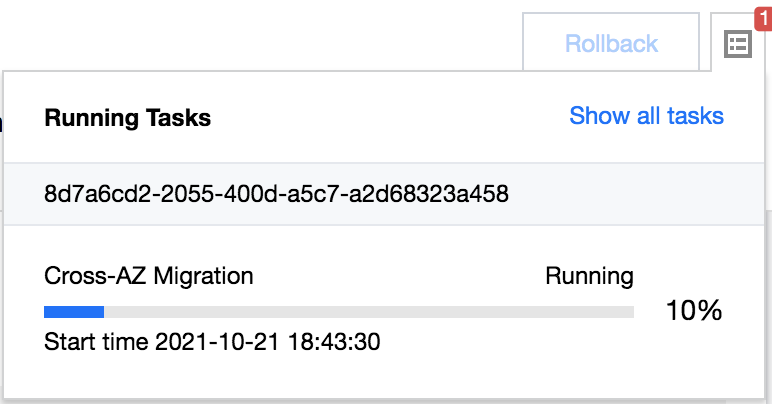Click the Running status label
Screen dimensions: 772x404
(x=589, y=276)
